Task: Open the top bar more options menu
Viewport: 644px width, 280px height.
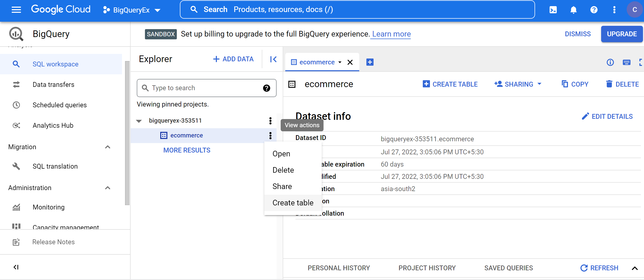Action: point(614,10)
